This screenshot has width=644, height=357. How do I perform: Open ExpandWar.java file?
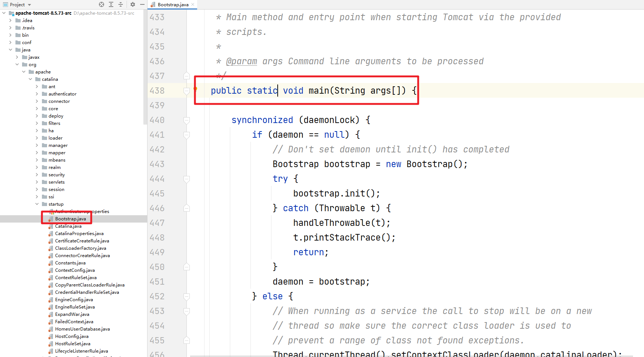tap(72, 314)
